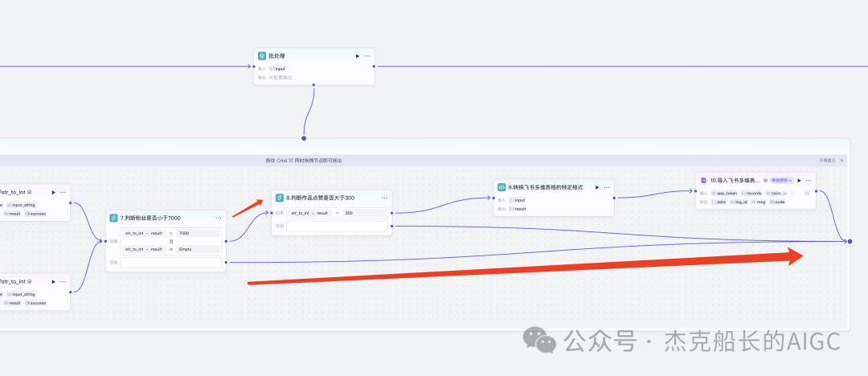
Task: Click the 否则 empty field in node 7
Action: pos(171,263)
